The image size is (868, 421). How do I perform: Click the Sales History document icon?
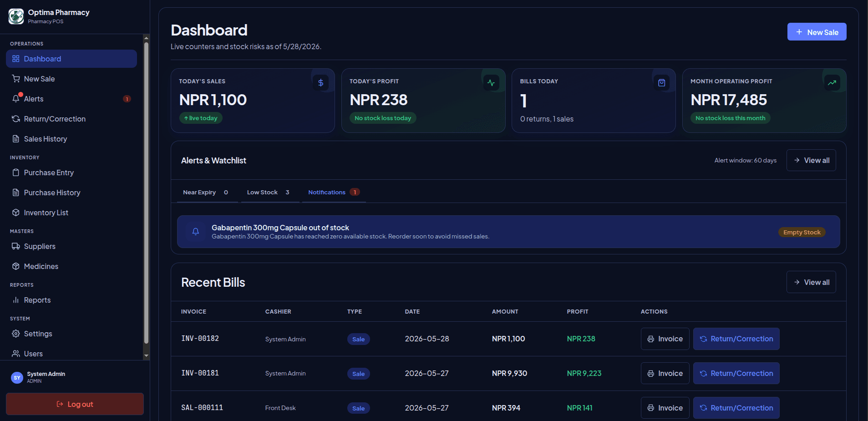pyautogui.click(x=16, y=139)
